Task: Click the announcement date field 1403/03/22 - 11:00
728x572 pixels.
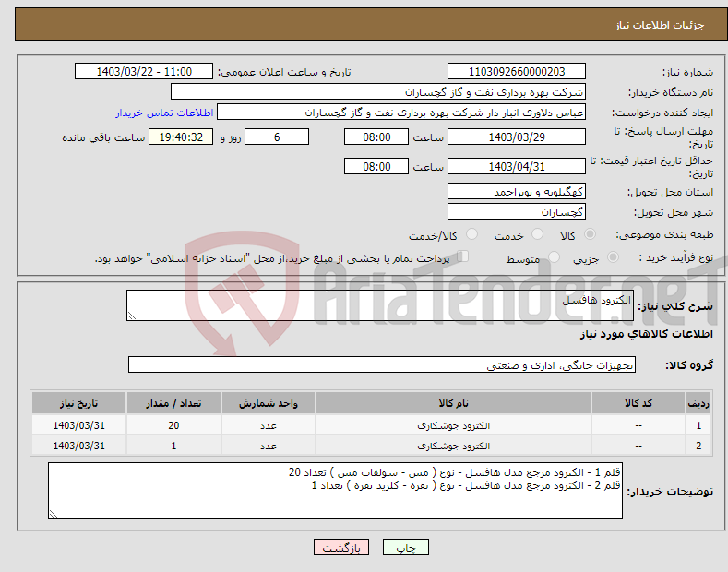Action: [x=144, y=72]
